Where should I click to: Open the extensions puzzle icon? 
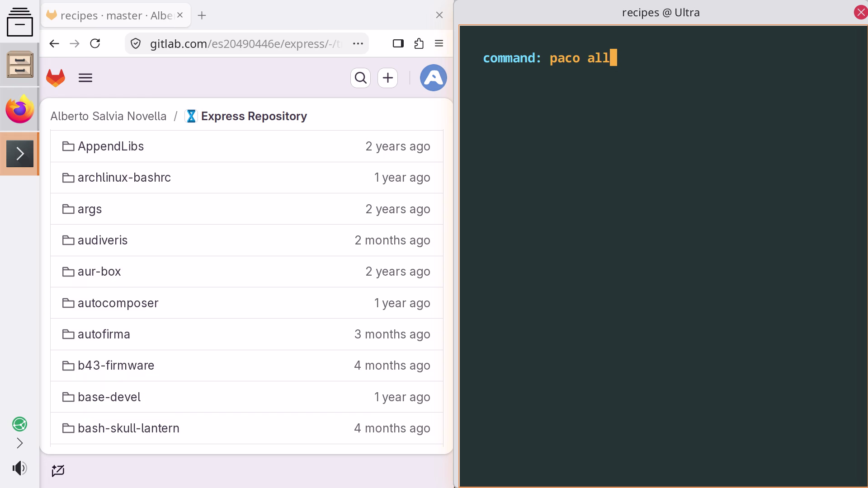point(419,43)
